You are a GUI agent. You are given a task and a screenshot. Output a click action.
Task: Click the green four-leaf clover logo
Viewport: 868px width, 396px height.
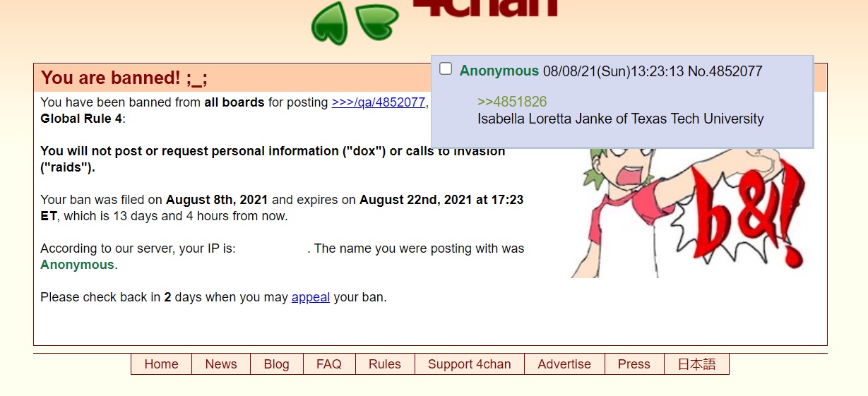355,23
